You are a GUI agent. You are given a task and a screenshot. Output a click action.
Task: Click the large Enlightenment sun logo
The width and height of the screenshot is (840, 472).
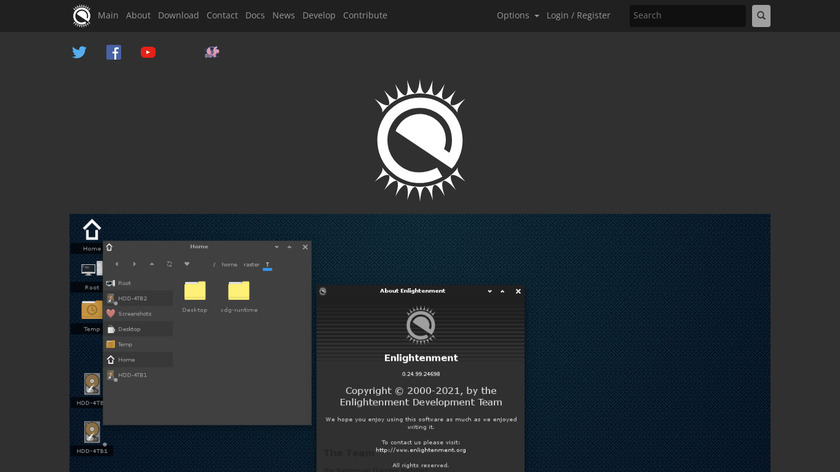(x=420, y=140)
